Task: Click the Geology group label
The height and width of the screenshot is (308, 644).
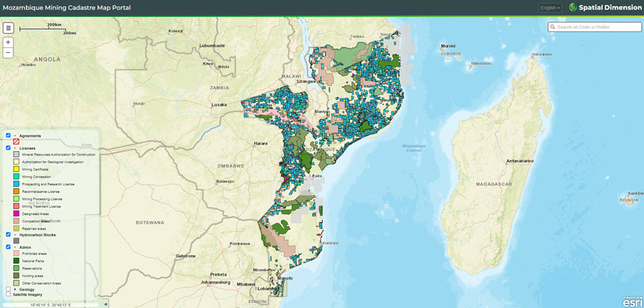Action: [26, 290]
